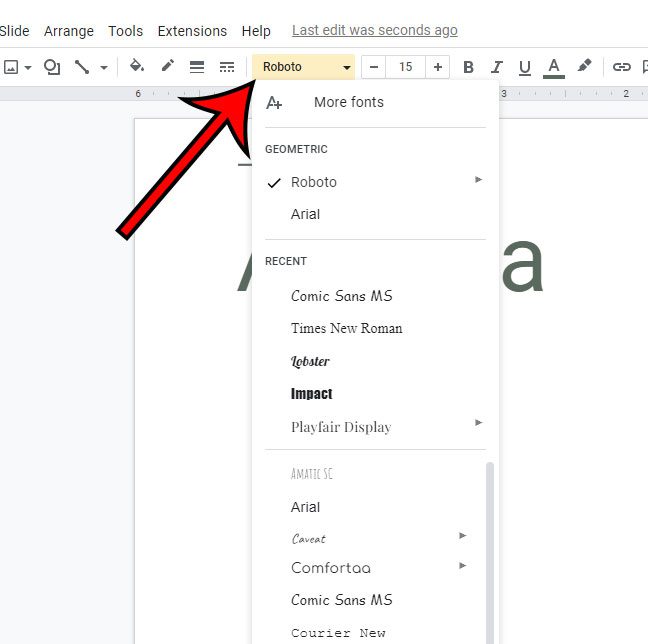Toggle Underline formatting
The height and width of the screenshot is (644, 648).
pyautogui.click(x=524, y=67)
